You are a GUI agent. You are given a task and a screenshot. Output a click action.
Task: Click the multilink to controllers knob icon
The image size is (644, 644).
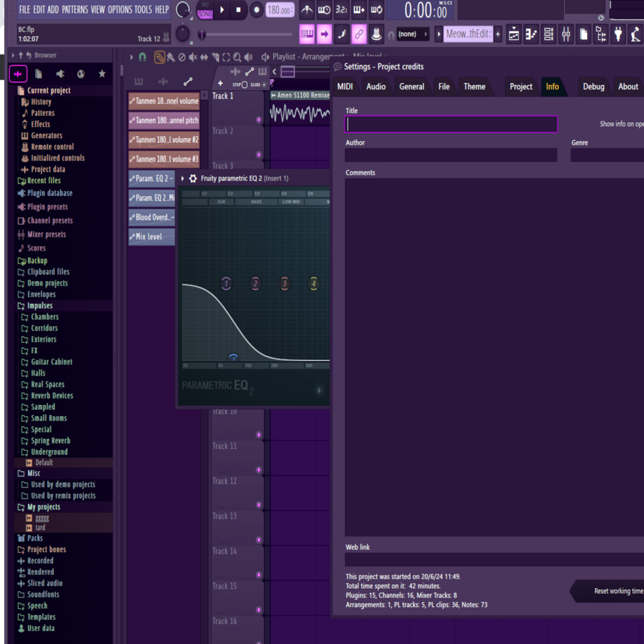point(377,34)
